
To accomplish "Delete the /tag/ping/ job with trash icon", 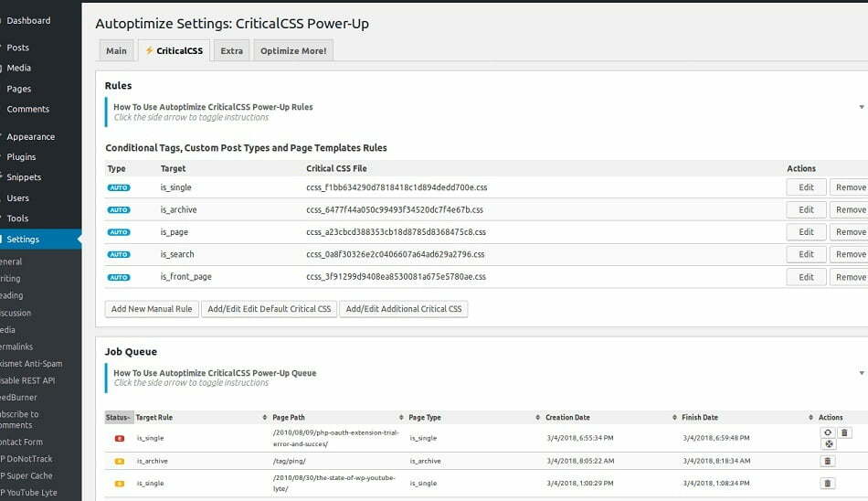I will [828, 461].
